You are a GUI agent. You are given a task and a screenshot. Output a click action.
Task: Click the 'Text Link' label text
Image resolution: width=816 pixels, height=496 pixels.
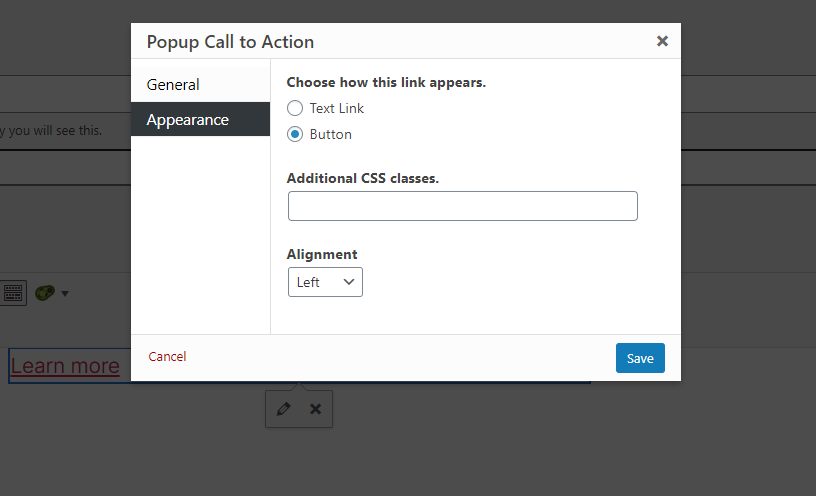coord(337,108)
